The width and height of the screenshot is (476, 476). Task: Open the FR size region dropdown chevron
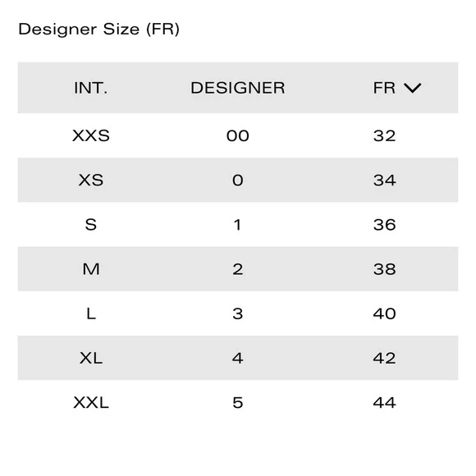[412, 88]
